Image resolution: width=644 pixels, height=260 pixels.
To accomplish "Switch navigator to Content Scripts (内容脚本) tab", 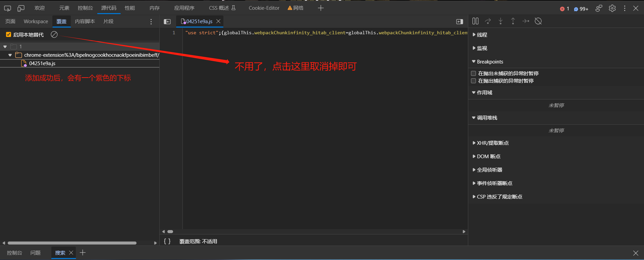I will click(85, 21).
